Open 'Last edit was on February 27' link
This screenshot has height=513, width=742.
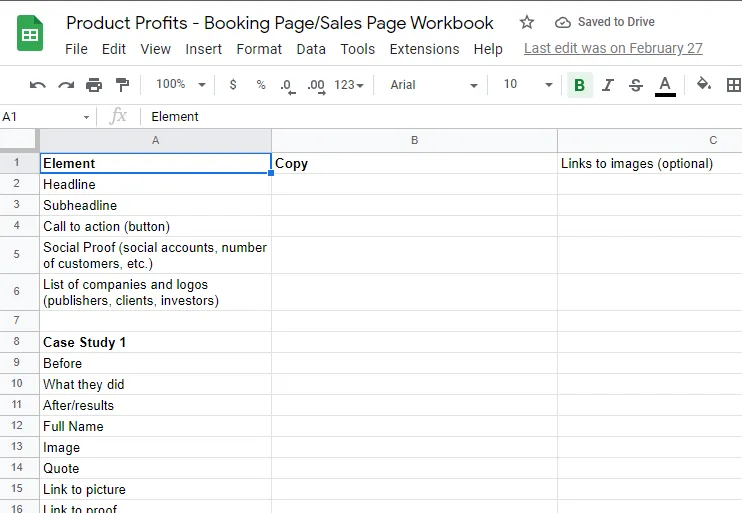point(613,48)
